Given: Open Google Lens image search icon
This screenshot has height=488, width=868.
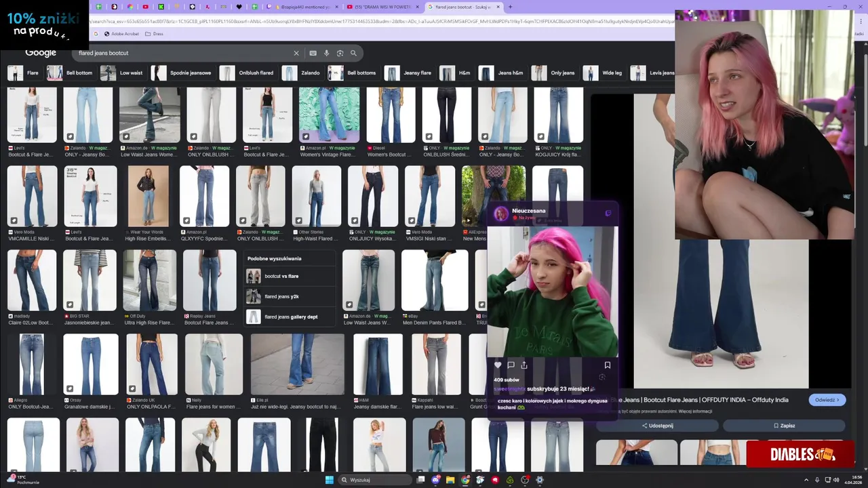Looking at the screenshot, I should [x=340, y=53].
